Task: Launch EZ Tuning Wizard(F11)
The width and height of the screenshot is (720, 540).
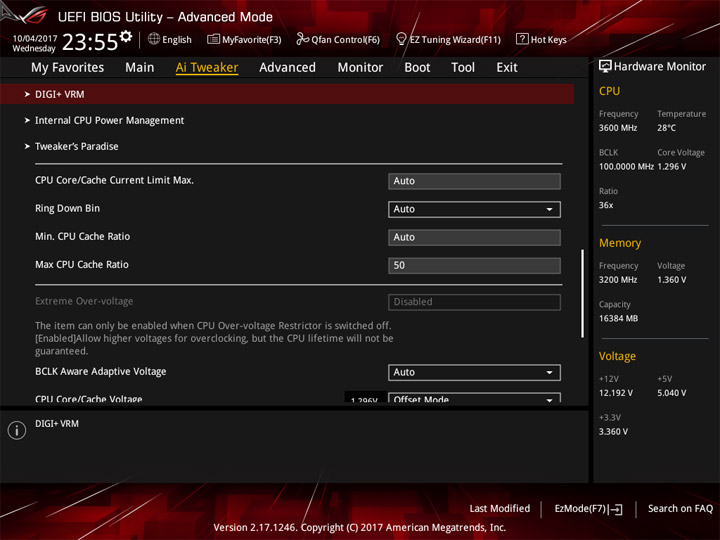Action: [448, 39]
